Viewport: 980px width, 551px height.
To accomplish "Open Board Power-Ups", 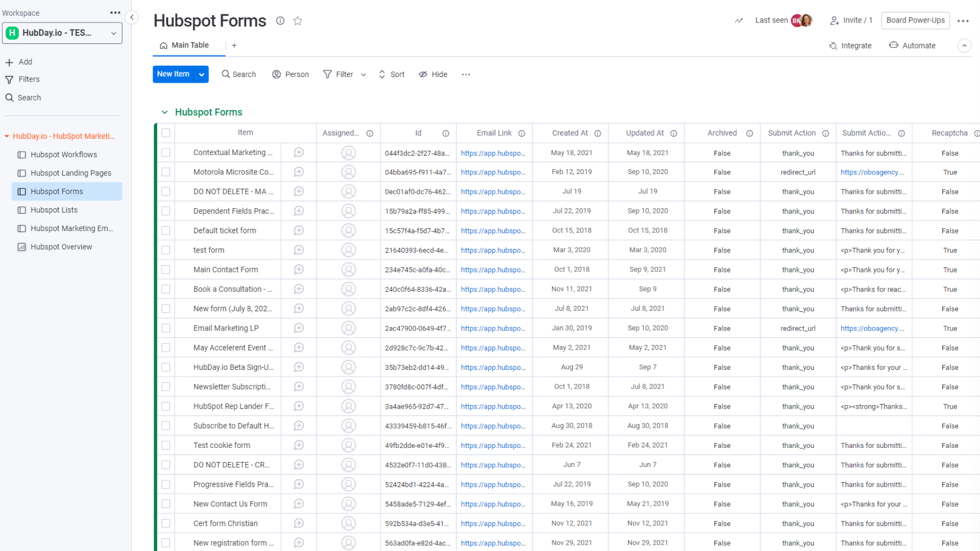I will click(x=916, y=20).
